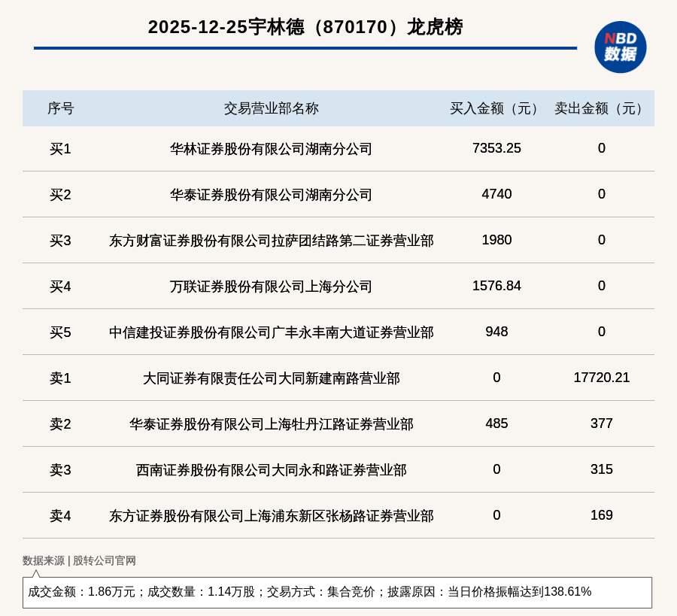This screenshot has height=616, width=677.
Task: Click the sell amount 17720.21 cell
Action: 600,378
